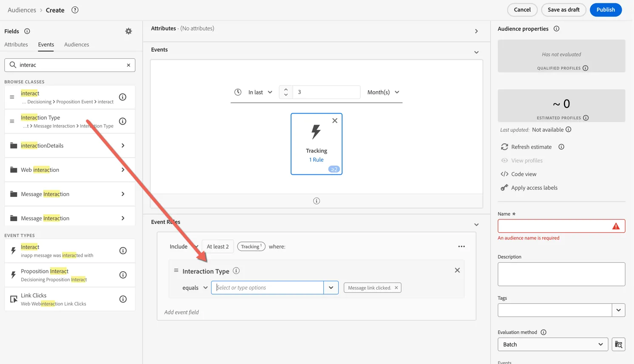
Task: Click the Apply access labels key icon
Action: click(x=504, y=188)
